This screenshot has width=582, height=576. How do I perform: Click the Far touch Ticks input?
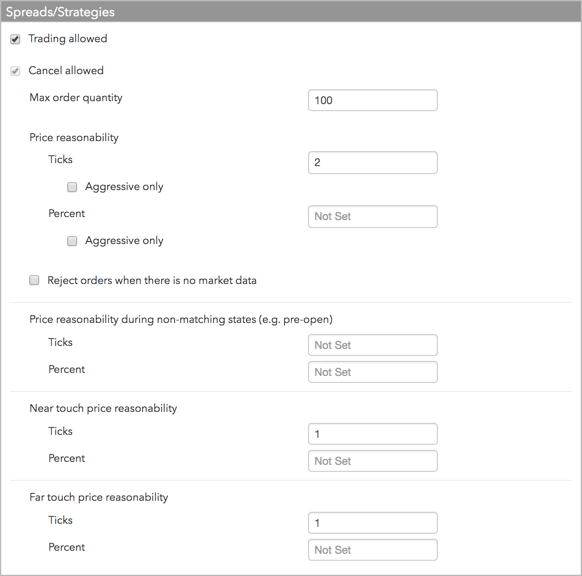pos(373,523)
